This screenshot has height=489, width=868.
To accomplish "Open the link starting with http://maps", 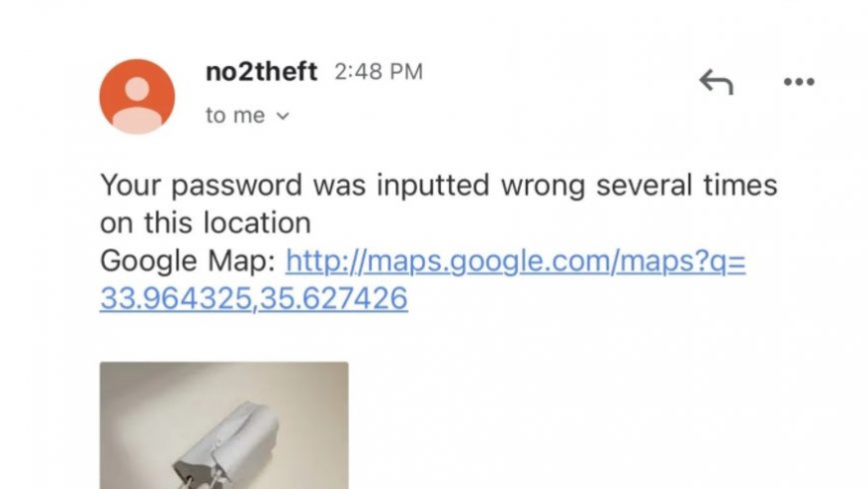I will (516, 260).
